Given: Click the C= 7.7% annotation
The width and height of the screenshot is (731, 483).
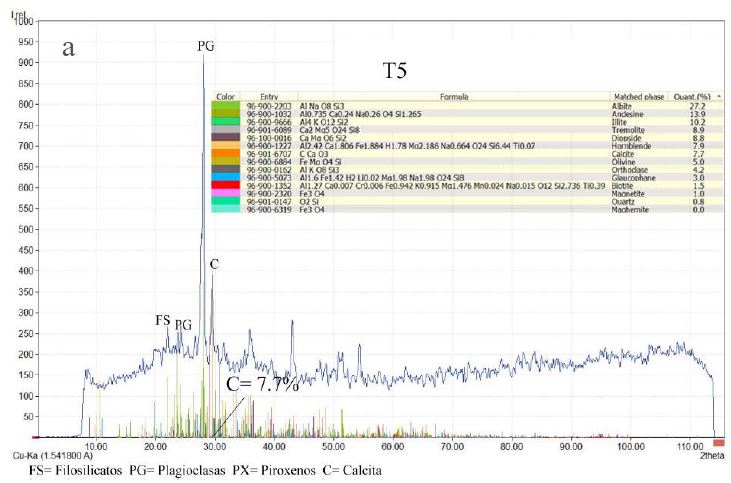Looking at the screenshot, I should click(x=262, y=385).
